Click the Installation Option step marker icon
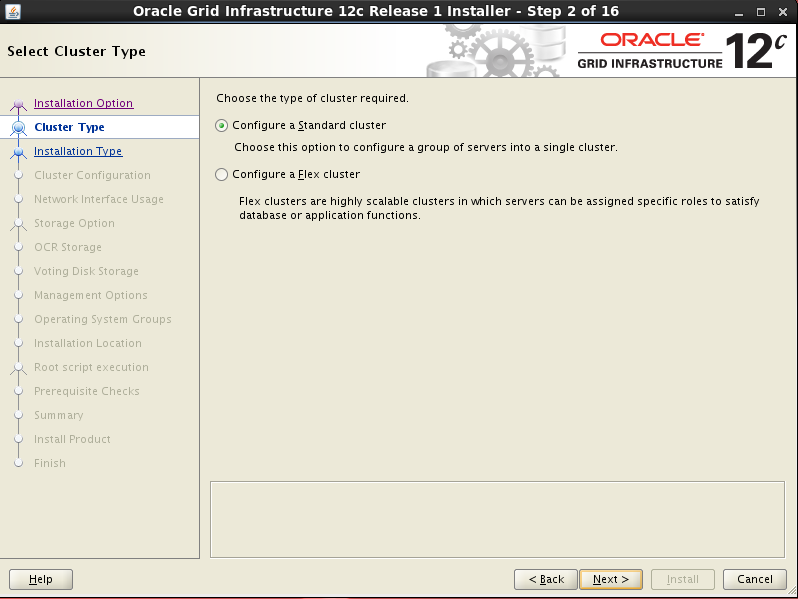Screen dimensions: 798x599 pos(19,105)
